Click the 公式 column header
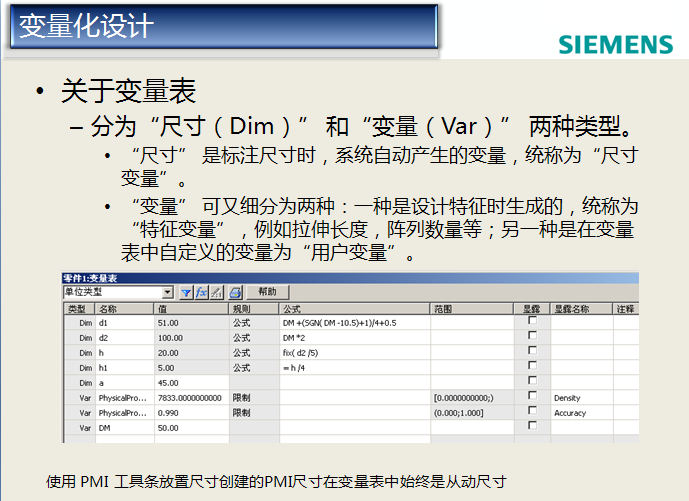 355,309
